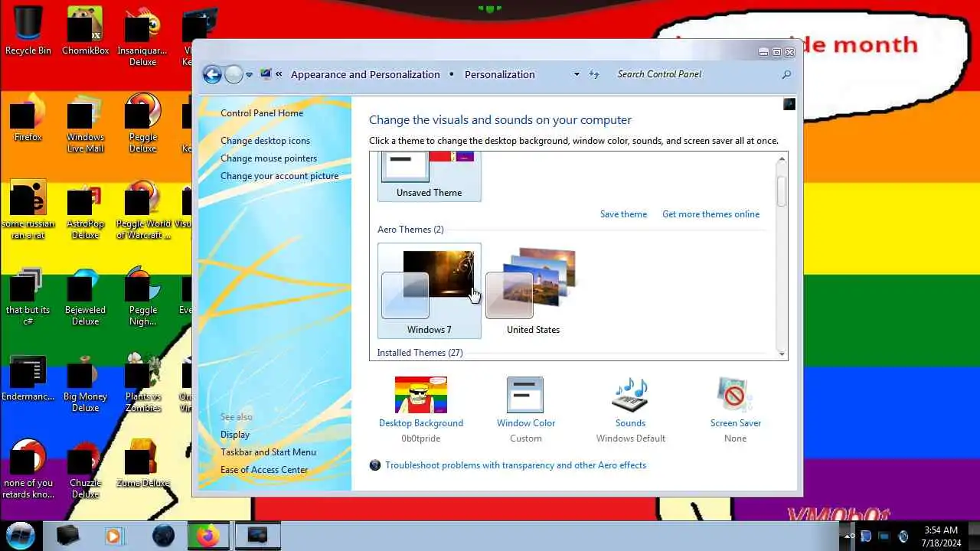Open Firefox desktop shortcut

(x=28, y=117)
